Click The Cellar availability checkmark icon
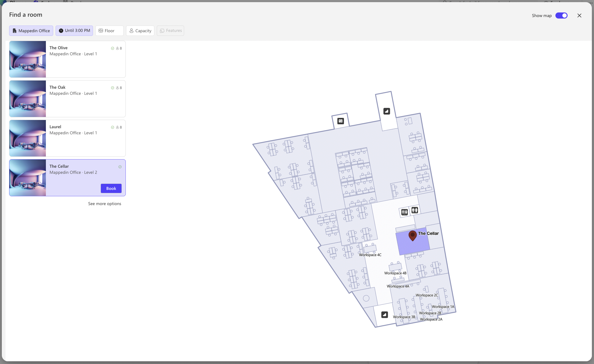 pos(120,167)
